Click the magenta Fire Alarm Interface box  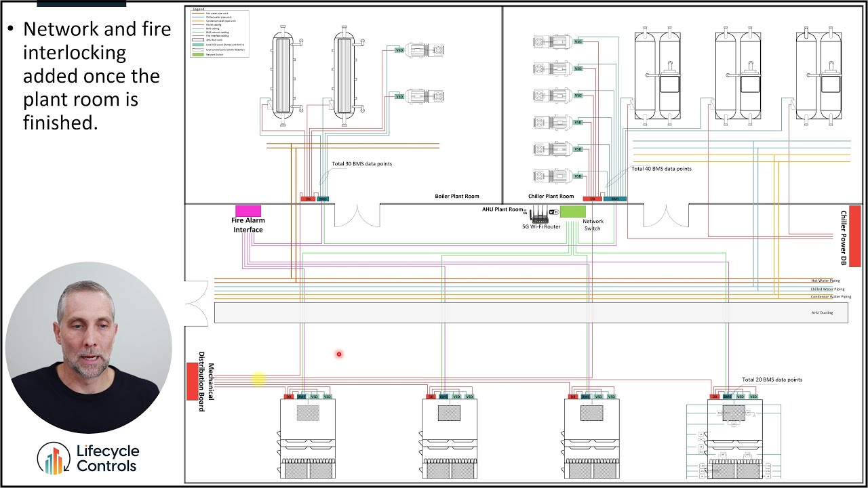pyautogui.click(x=248, y=211)
